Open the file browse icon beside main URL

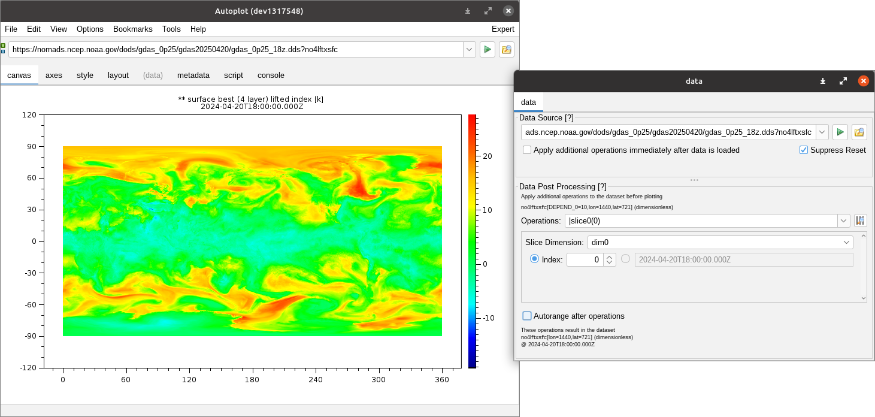click(x=506, y=49)
